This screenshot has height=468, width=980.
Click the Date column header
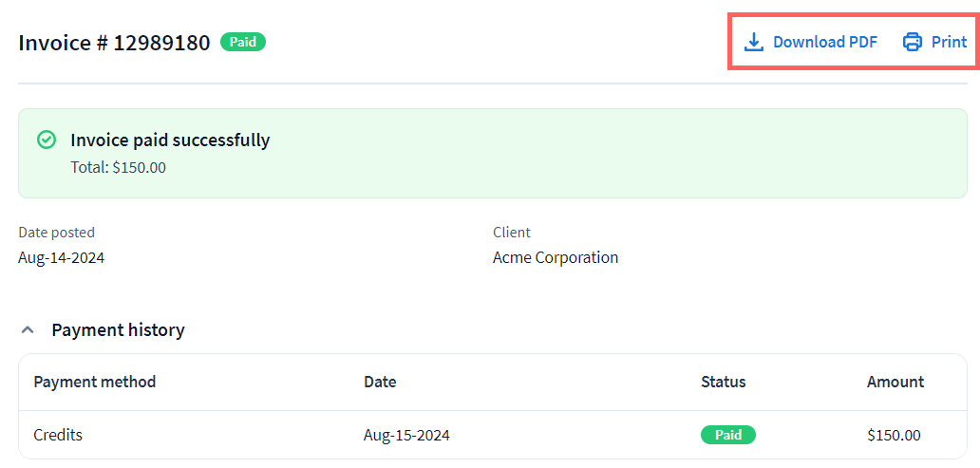[380, 382]
